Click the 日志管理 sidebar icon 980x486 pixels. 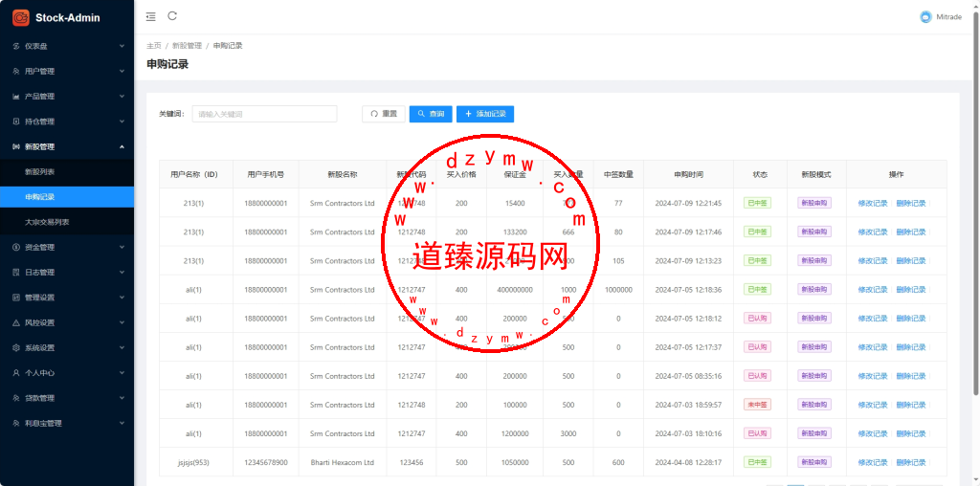[x=16, y=273]
